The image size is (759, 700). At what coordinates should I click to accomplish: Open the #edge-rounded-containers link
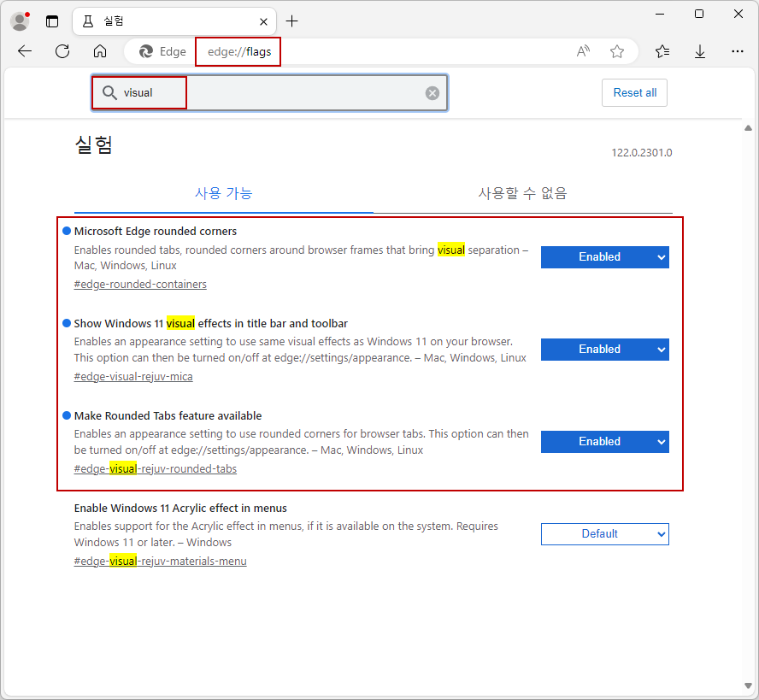140,285
